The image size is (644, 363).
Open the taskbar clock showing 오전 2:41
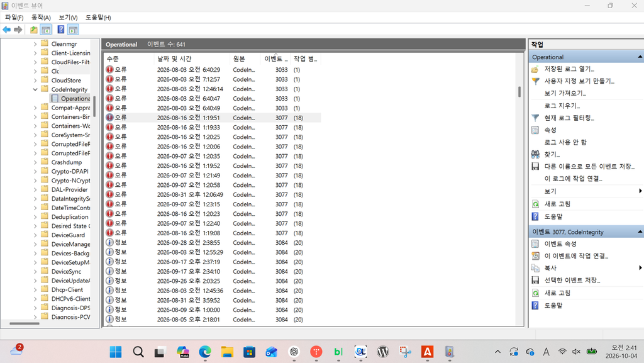621,352
